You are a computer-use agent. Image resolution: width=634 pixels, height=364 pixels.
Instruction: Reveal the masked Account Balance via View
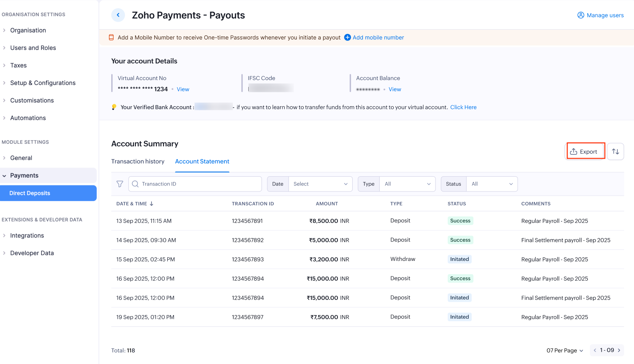point(394,89)
